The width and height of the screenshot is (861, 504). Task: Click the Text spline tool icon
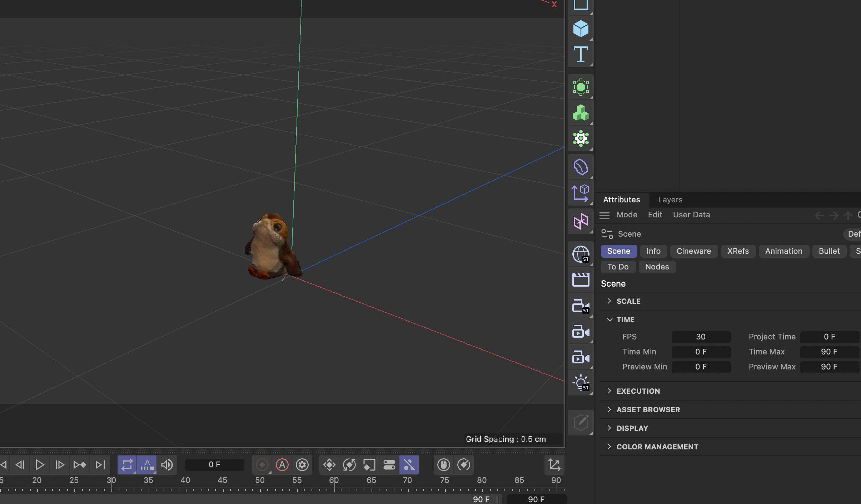coord(580,54)
